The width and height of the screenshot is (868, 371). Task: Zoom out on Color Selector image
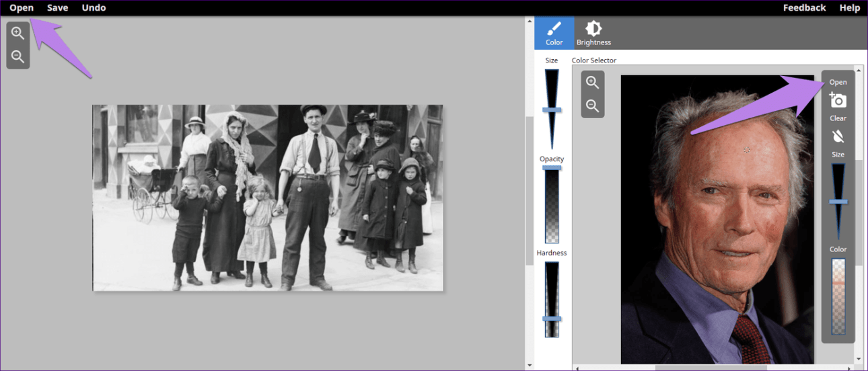coord(592,106)
